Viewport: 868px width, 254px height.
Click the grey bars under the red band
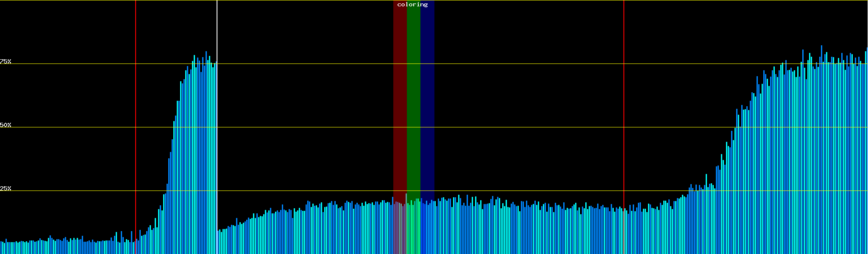pos(400,229)
